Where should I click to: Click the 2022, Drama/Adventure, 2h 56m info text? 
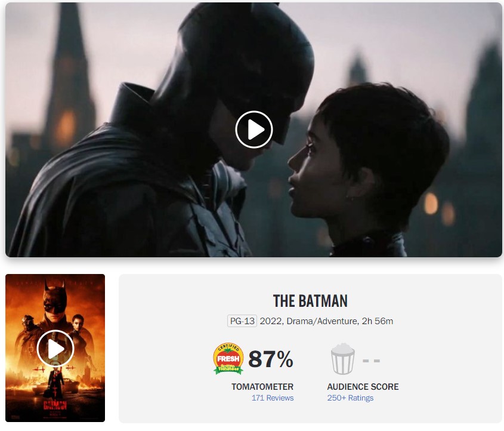[x=326, y=321]
